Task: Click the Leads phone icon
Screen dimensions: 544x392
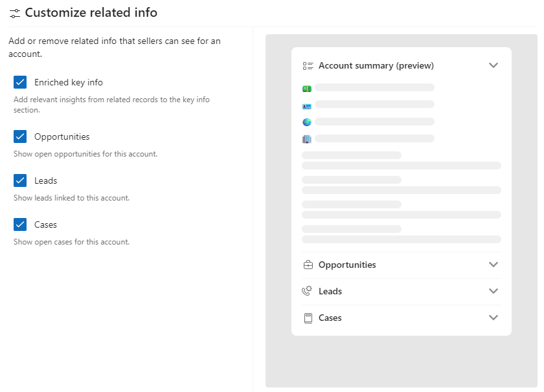Action: pos(307,291)
